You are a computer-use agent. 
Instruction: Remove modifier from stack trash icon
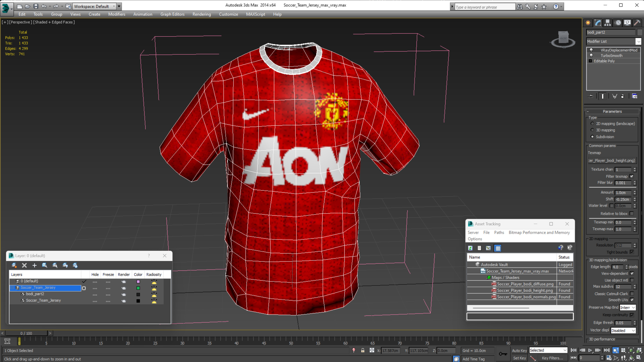[623, 96]
